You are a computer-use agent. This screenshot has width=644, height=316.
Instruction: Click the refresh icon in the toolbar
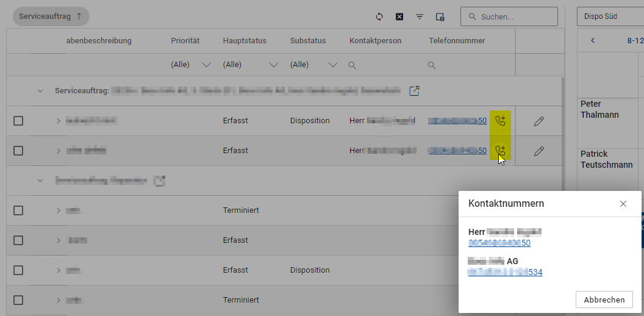379,17
